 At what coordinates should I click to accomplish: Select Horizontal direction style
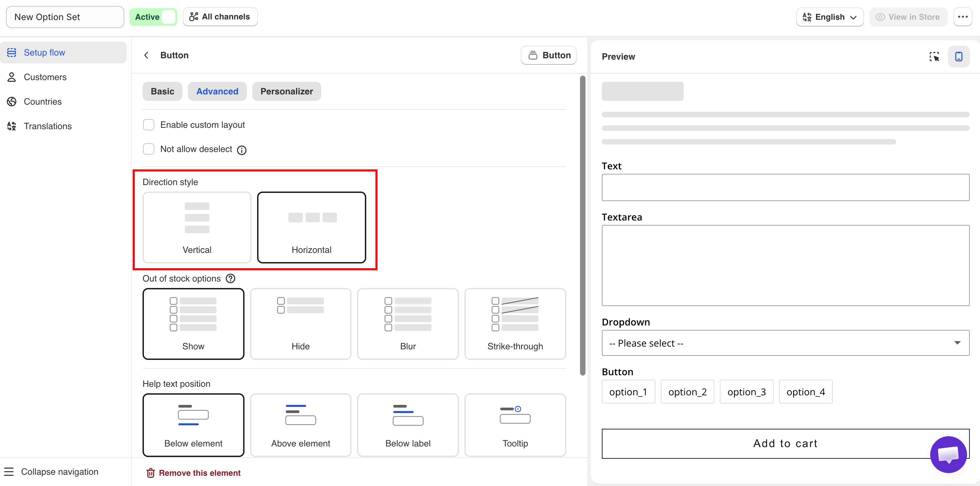[x=311, y=227]
